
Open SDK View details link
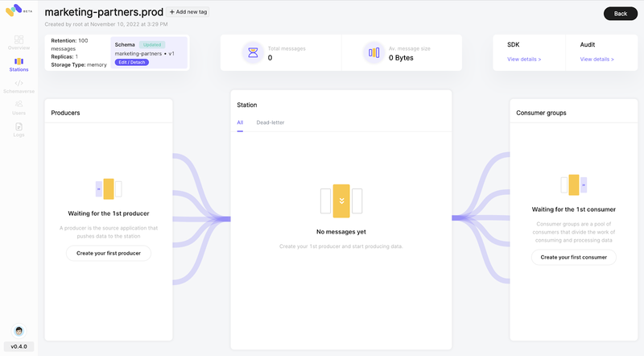(524, 59)
